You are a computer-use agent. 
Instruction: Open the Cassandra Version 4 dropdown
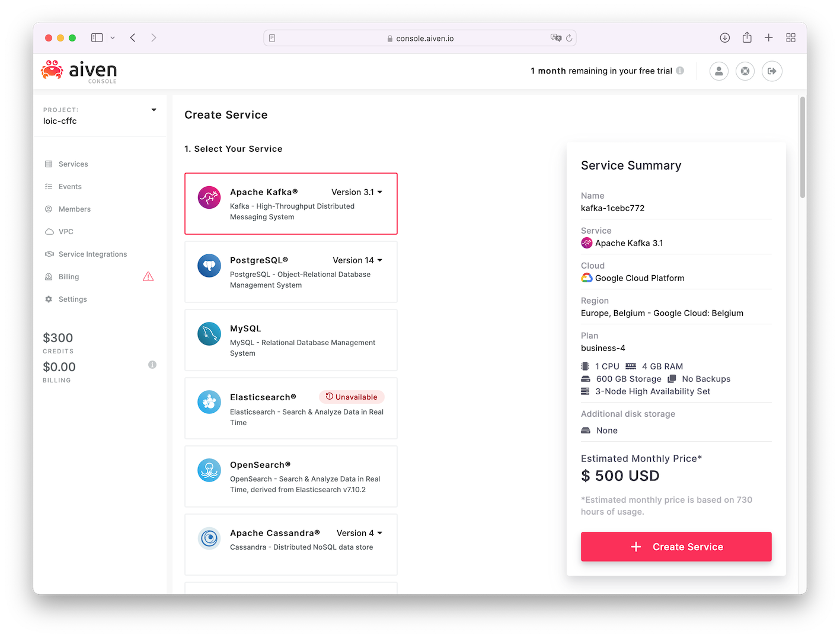[x=359, y=533]
